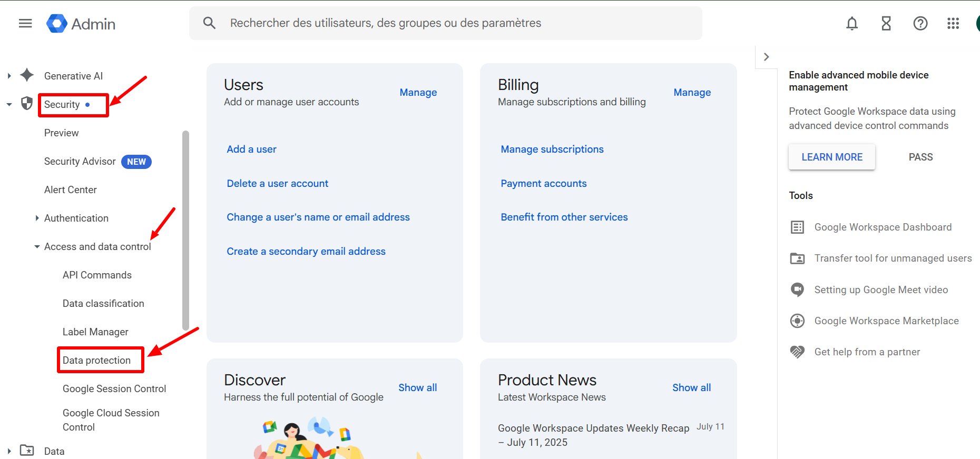Click the Workspace Marketplace icon
The height and width of the screenshot is (459, 980).
[x=797, y=321]
